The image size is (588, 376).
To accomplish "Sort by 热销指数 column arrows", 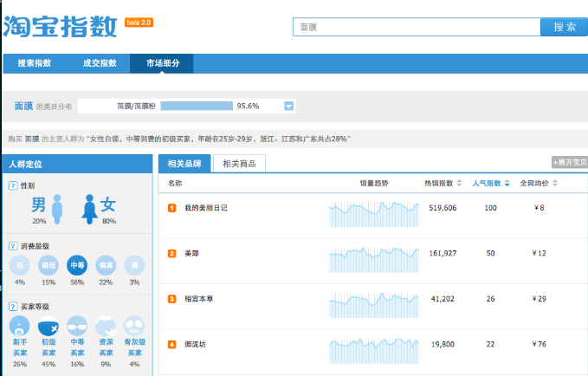I will (x=459, y=183).
